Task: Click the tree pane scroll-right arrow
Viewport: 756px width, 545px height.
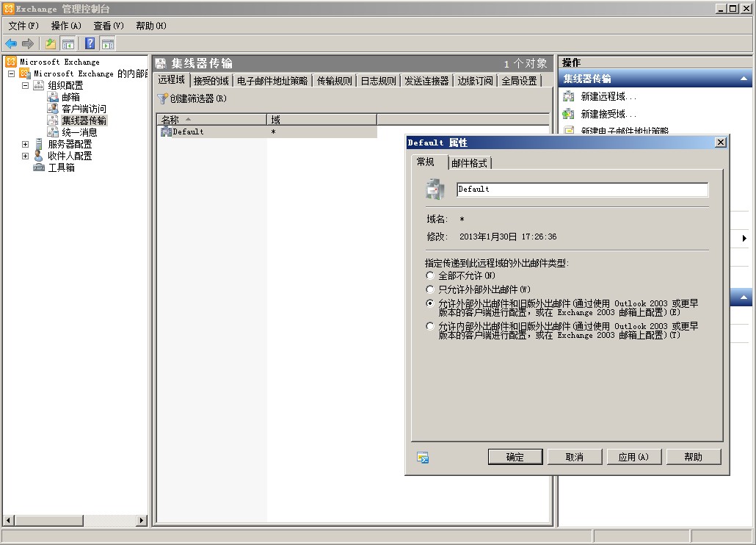Action: (142, 521)
